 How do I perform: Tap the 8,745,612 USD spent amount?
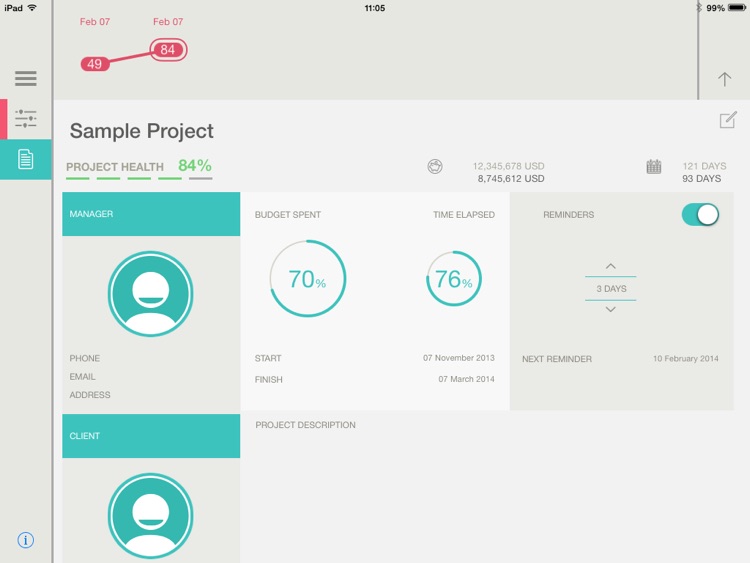pos(511,178)
